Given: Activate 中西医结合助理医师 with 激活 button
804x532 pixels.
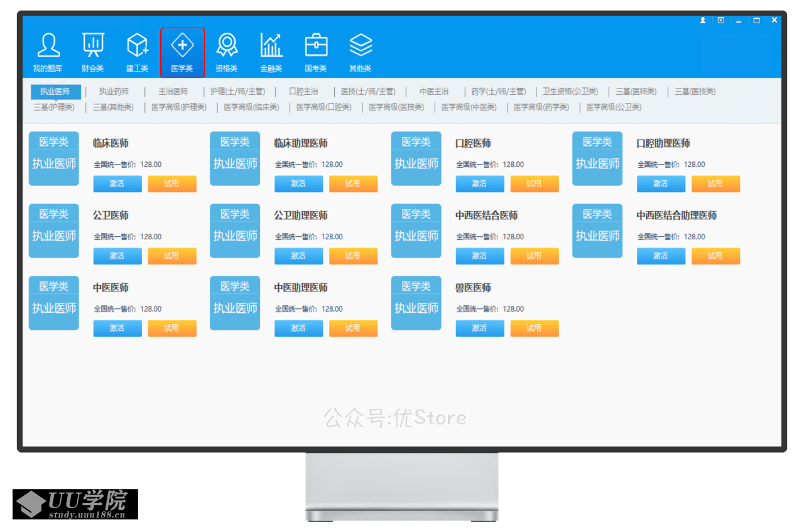Looking at the screenshot, I should (x=661, y=256).
